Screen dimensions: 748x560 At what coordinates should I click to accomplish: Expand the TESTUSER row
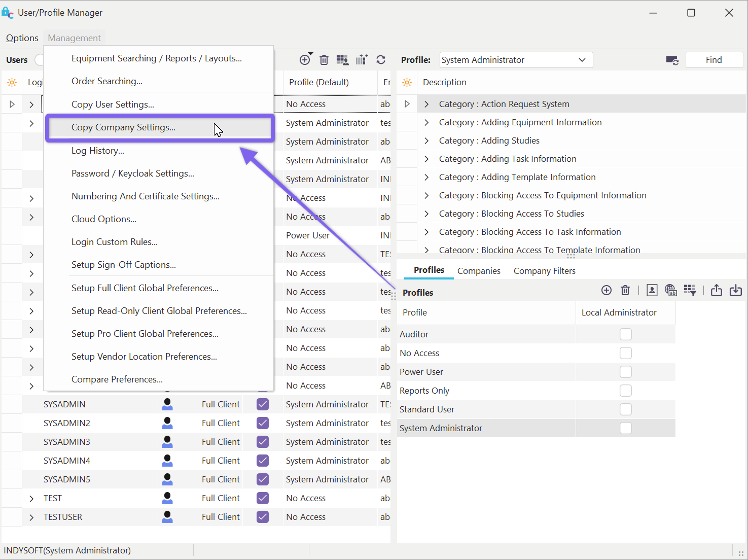[x=31, y=517]
